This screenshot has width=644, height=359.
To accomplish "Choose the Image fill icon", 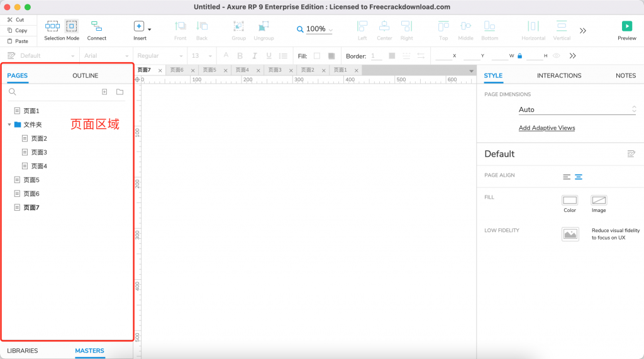I will coord(599,201).
